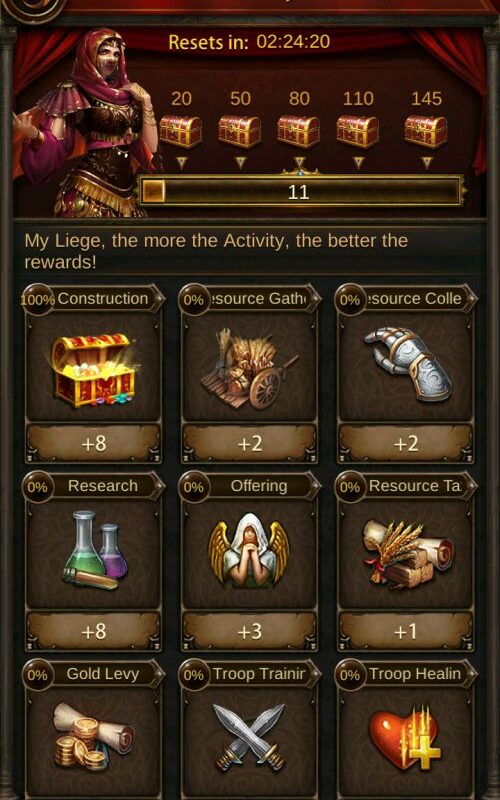Click the Gold Levy title label

103,673
